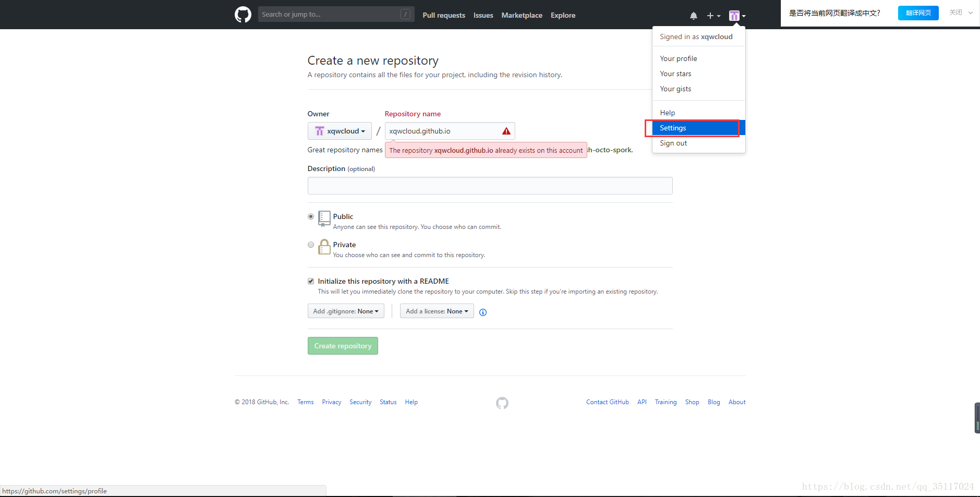Click the Signed in as xqwcloud text
The height and width of the screenshot is (497, 980).
pyautogui.click(x=696, y=37)
